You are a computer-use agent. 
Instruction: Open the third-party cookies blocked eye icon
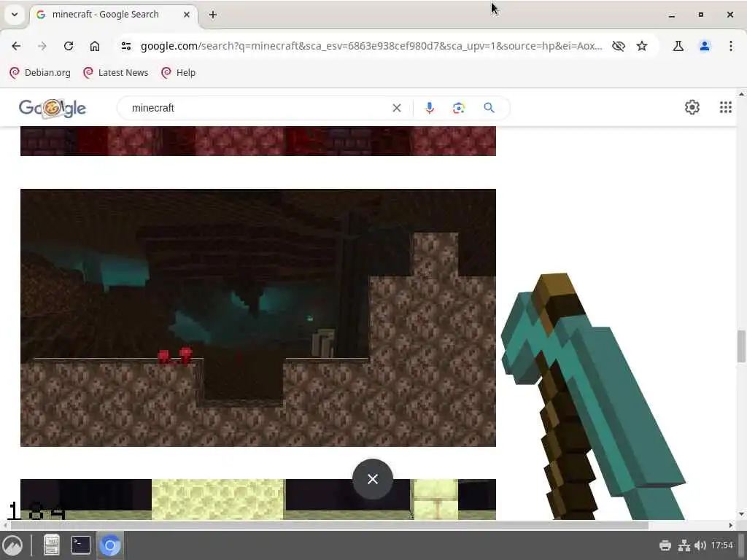(619, 46)
